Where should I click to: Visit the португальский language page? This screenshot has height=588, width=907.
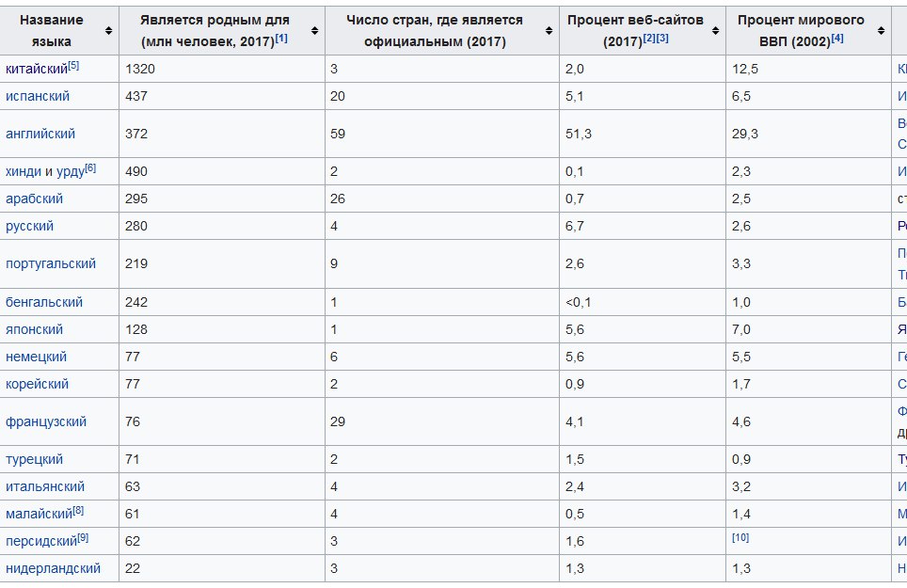[x=51, y=263]
